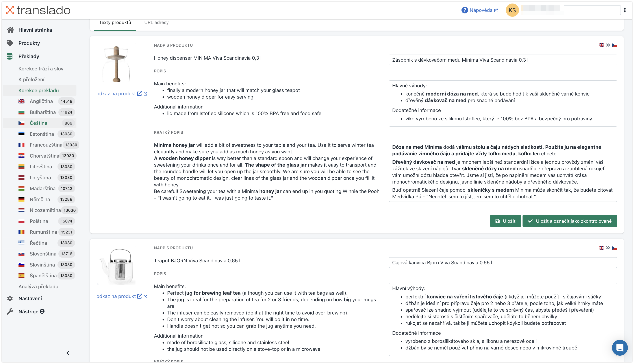
Task: Click the wrench icon beside Nástroje
Action: pos(10,312)
